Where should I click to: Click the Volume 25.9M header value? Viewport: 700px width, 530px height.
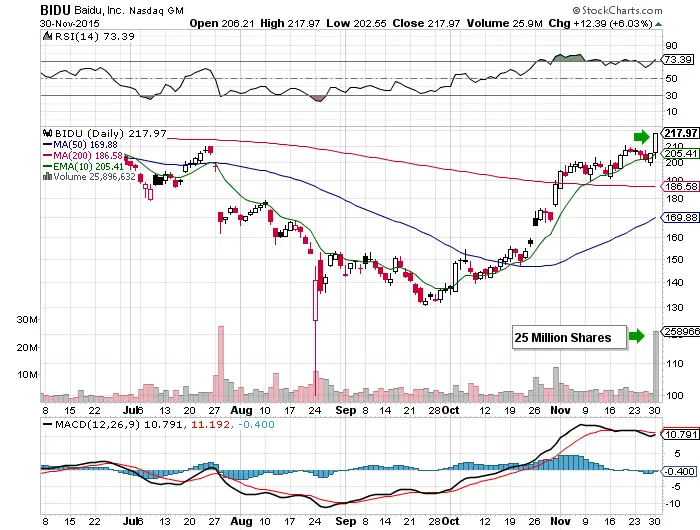[504, 24]
